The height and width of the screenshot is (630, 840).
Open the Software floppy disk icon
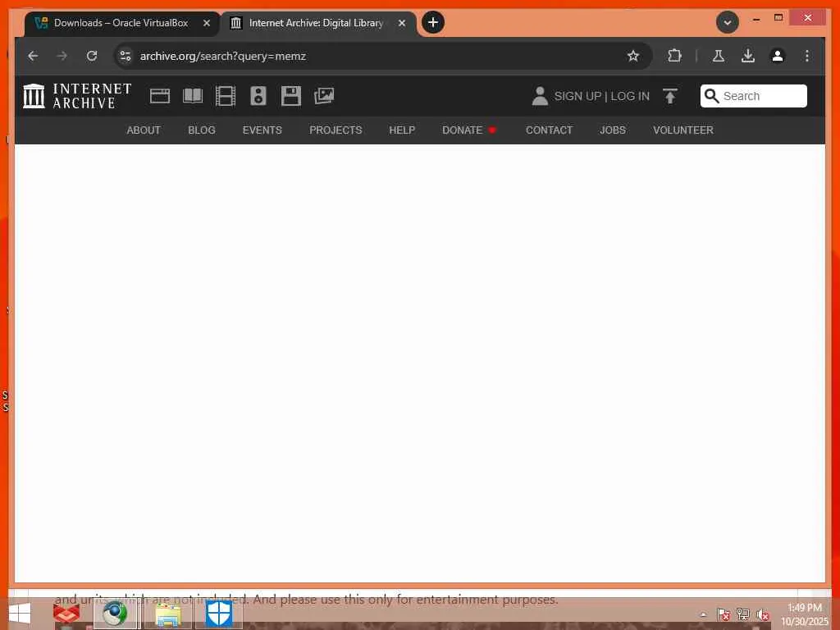click(x=291, y=96)
